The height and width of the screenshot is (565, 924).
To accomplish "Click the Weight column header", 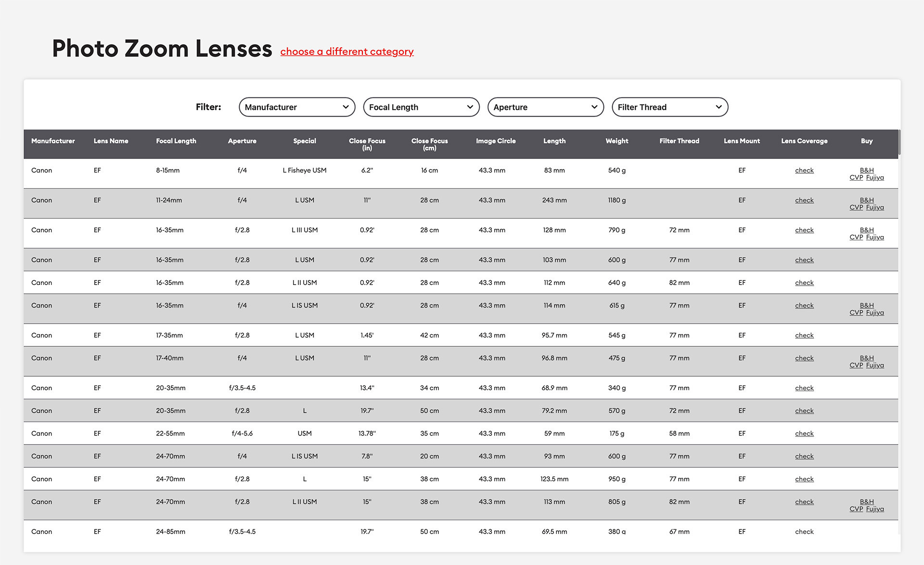I will pos(616,141).
